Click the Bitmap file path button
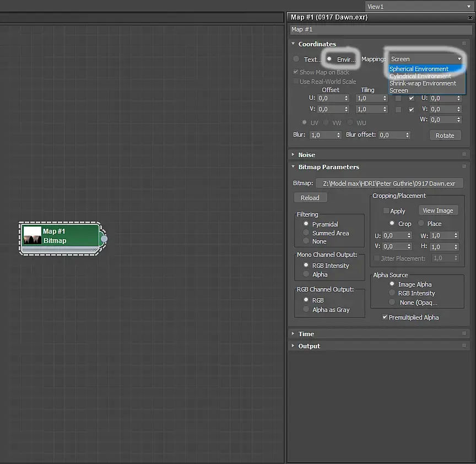Viewport: 476px width, 464px height. (x=389, y=183)
